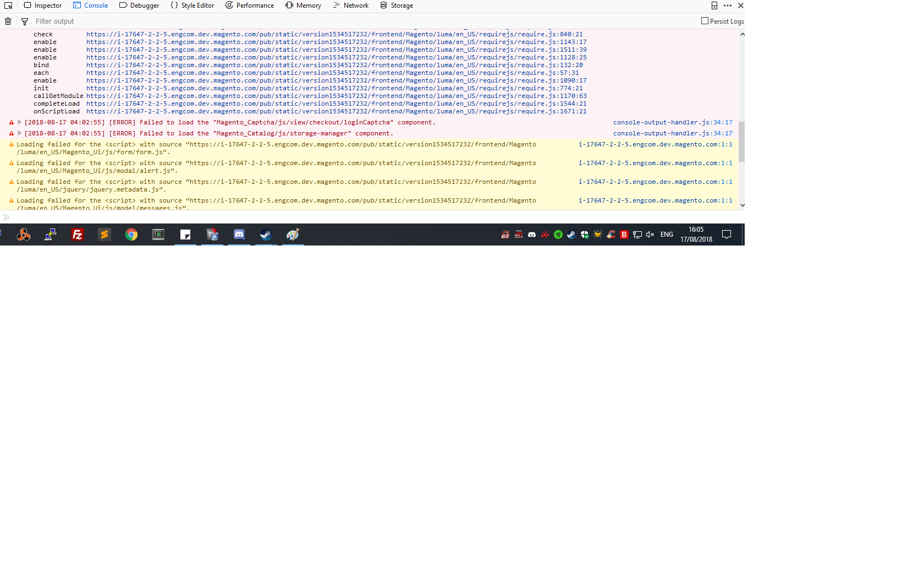
Task: Mute system sound via tray speaker icon
Action: pos(650,235)
